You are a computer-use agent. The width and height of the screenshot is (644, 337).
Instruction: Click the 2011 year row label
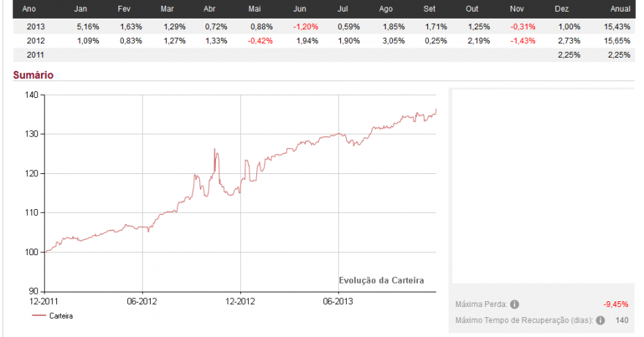pos(36,55)
